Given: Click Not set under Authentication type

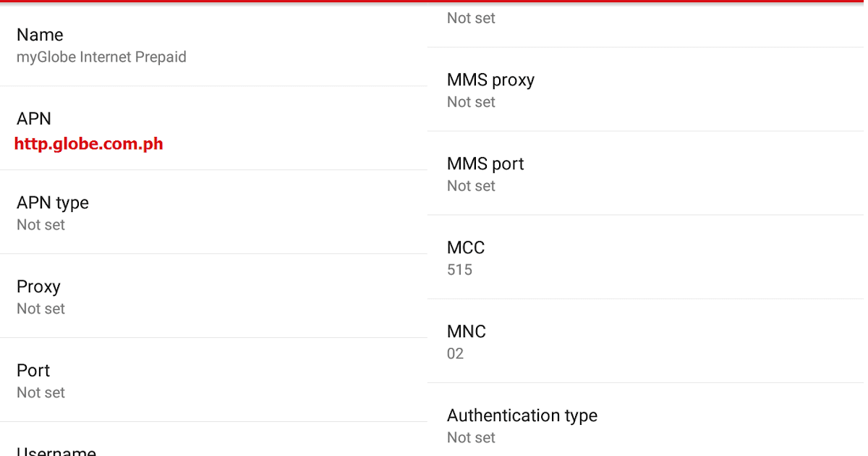Looking at the screenshot, I should [471, 437].
